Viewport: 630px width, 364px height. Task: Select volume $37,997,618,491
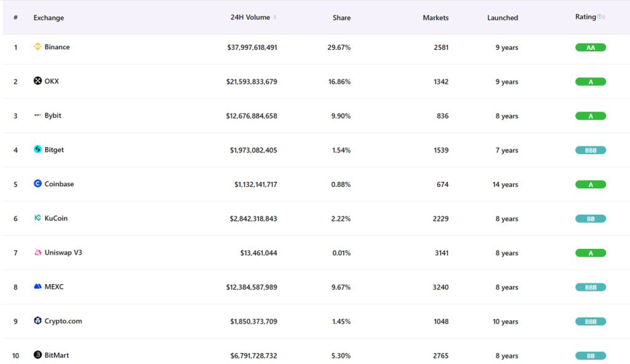tap(252, 47)
